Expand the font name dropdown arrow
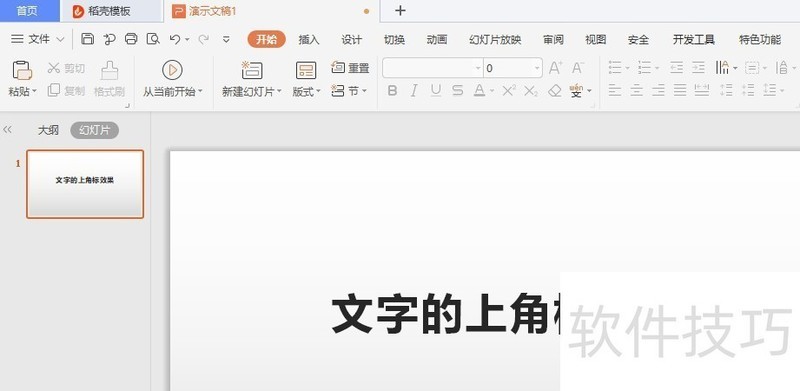This screenshot has height=391, width=800. click(478, 68)
